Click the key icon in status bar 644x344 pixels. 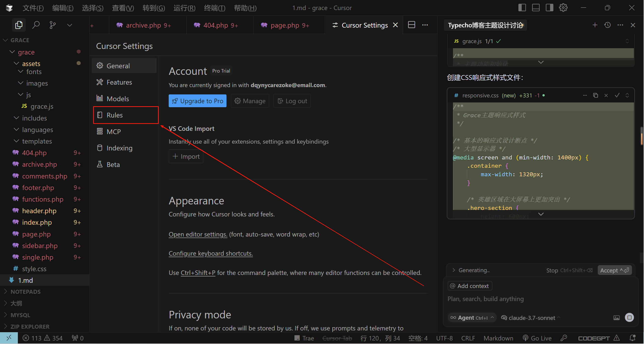tap(564, 338)
